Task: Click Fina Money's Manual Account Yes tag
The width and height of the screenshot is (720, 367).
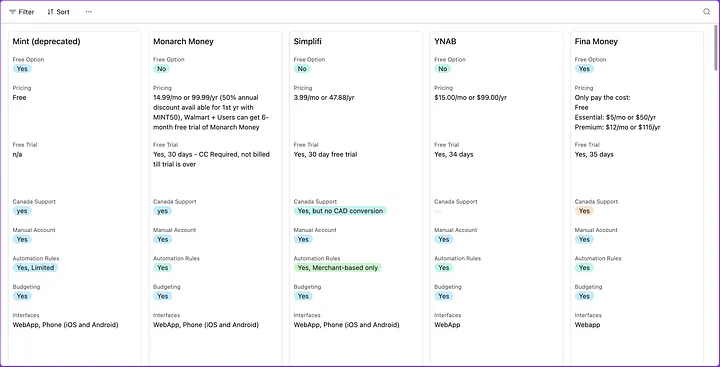Action: [584, 239]
